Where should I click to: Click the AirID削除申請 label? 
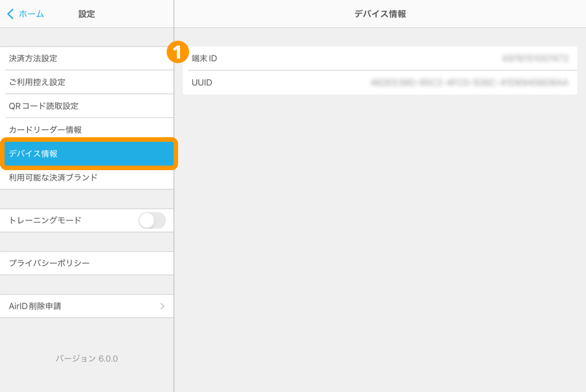click(35, 306)
